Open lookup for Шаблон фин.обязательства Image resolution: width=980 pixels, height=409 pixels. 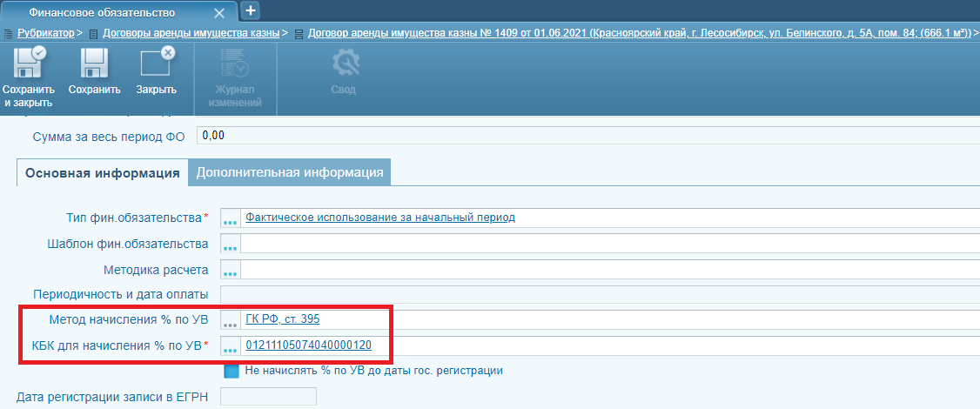(x=231, y=244)
